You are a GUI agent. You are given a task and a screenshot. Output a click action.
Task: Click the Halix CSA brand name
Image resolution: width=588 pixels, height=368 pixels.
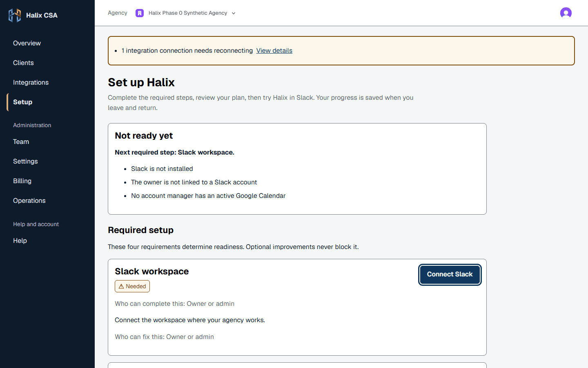point(42,15)
